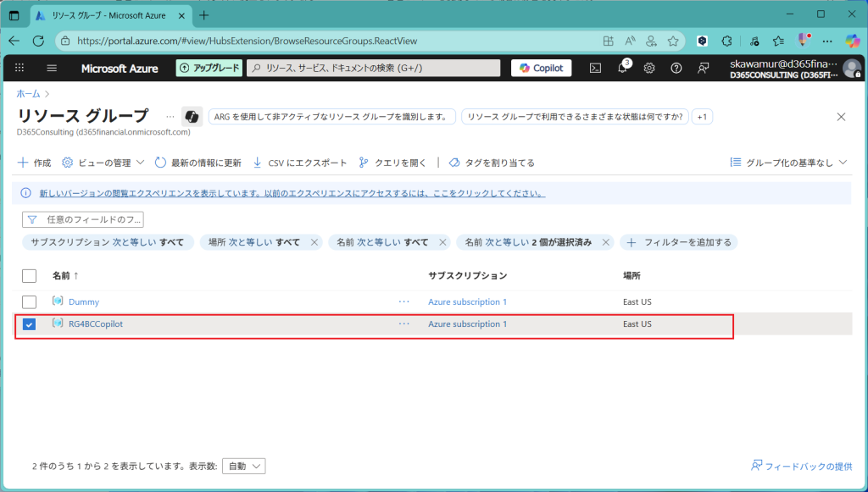The image size is (868, 492).
Task: Click the Copilot icon beside the page title
Action: 192,117
